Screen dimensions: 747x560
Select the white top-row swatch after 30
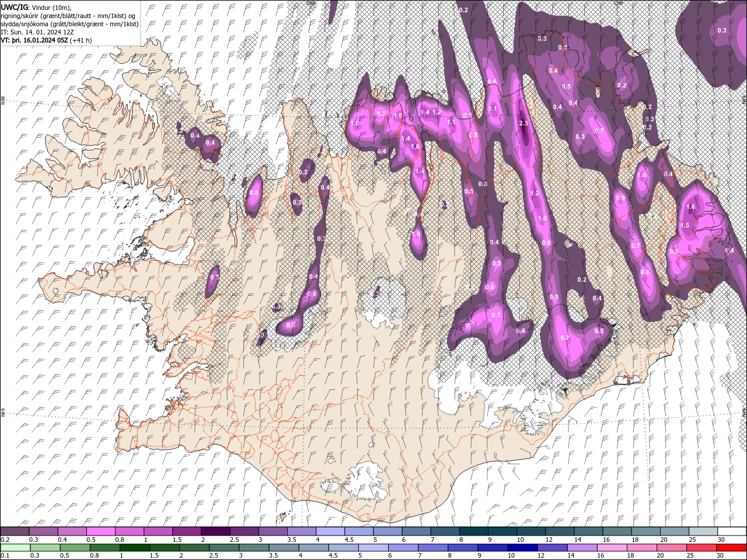[731, 531]
